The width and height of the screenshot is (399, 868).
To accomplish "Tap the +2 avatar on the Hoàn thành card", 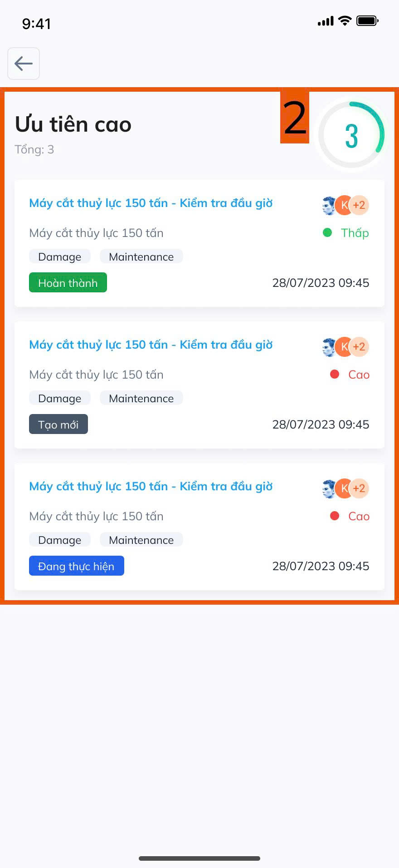I will tap(360, 205).
